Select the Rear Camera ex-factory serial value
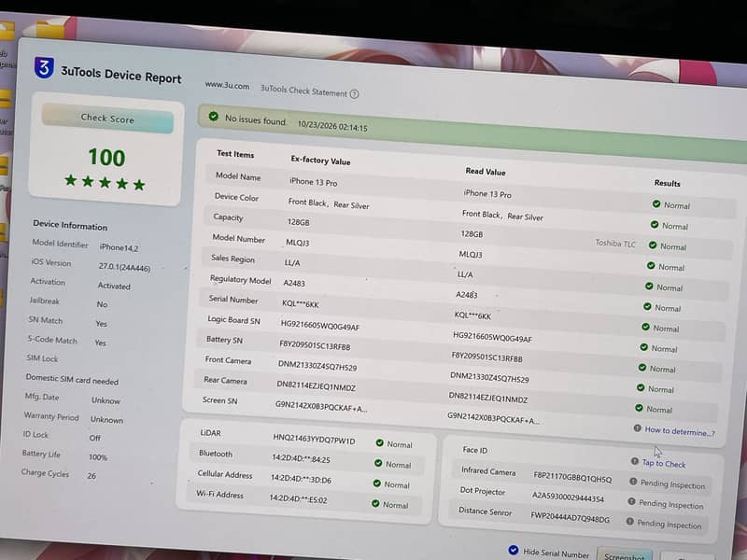The height and width of the screenshot is (560, 747). pyautogui.click(x=316, y=386)
